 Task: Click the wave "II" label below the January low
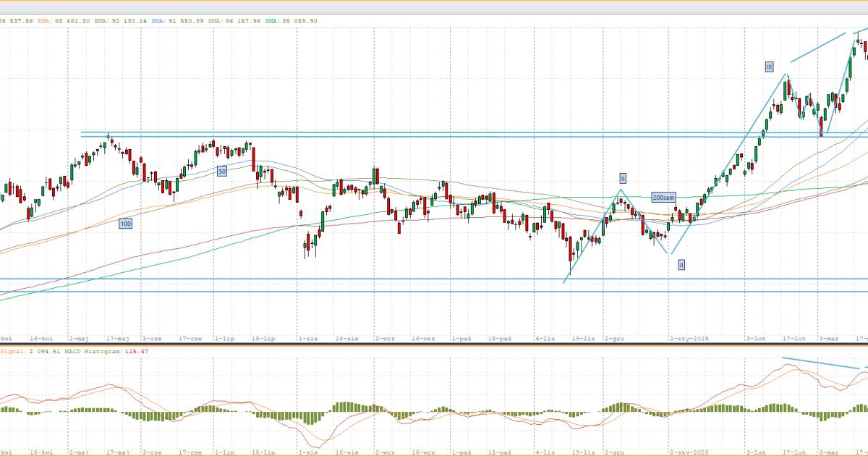click(x=681, y=265)
